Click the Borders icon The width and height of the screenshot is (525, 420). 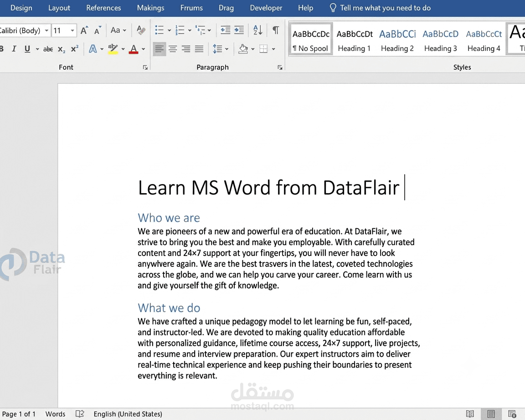click(x=264, y=49)
